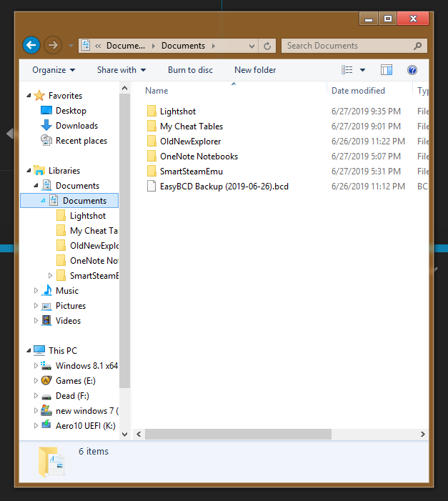Select This PC in navigation pane

(63, 350)
